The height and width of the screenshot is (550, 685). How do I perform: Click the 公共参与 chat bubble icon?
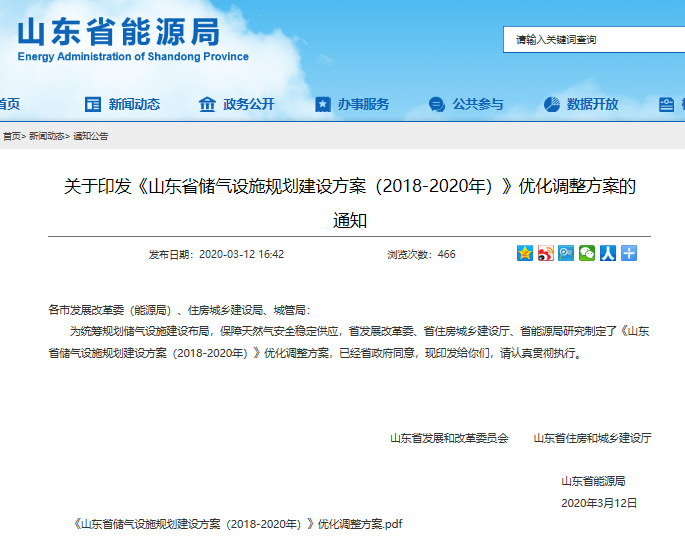(436, 104)
